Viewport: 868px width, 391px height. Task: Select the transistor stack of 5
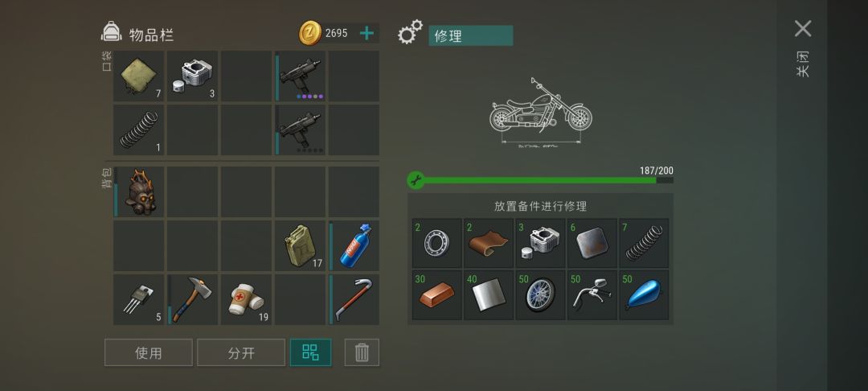139,299
